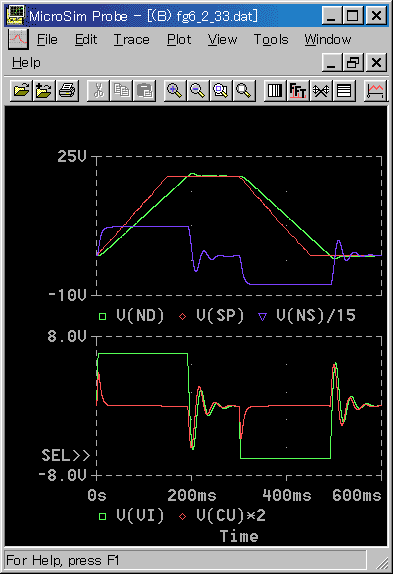Toggle the FFT Fourier transform button
The image size is (393, 574).
(298, 90)
